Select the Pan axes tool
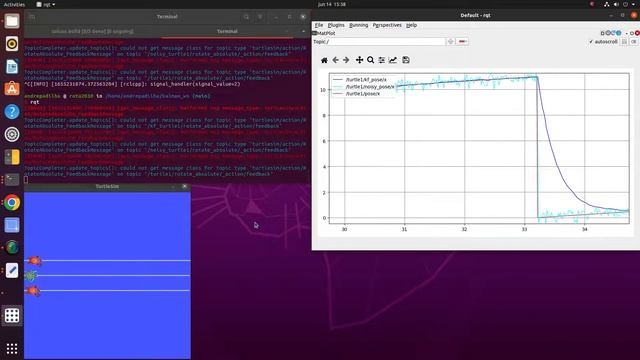 (359, 60)
